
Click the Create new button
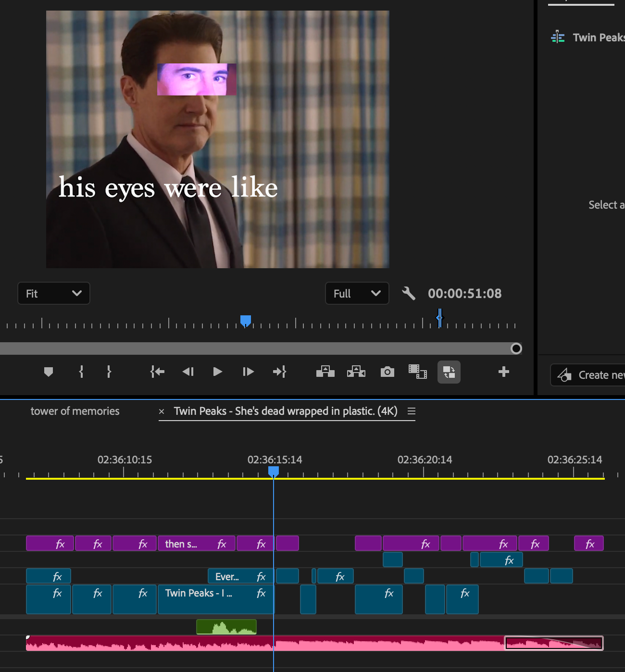point(587,375)
